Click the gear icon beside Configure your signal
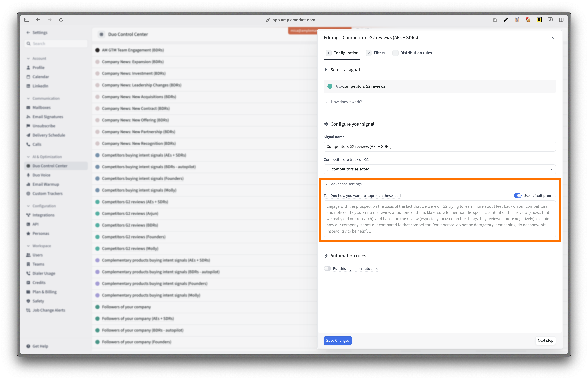The height and width of the screenshot is (380, 588). coord(326,124)
